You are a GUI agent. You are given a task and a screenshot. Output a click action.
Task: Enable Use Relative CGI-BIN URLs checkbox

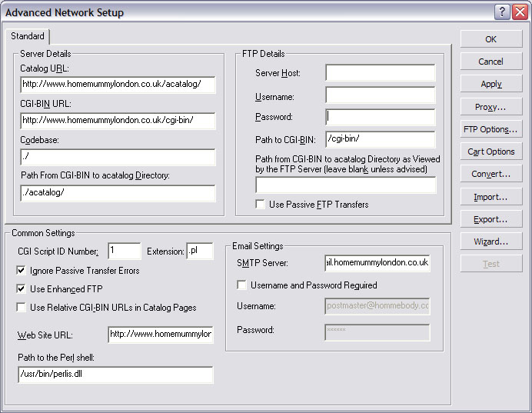pyautogui.click(x=21, y=308)
